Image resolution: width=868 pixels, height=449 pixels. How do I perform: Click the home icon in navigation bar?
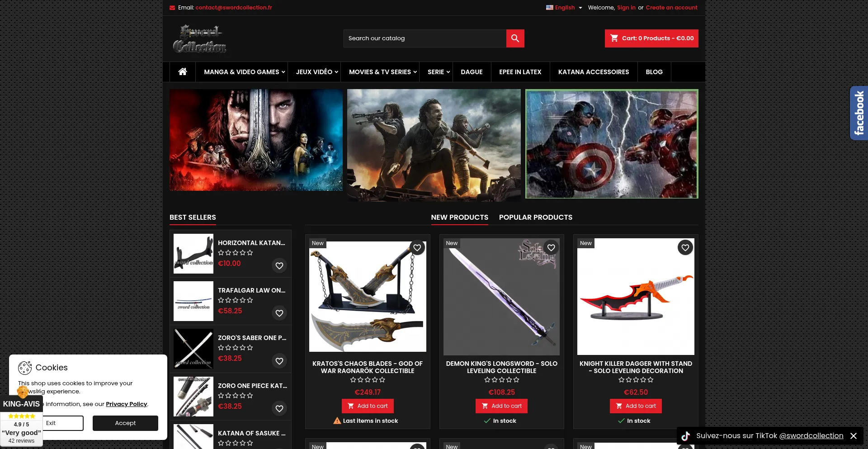pyautogui.click(x=183, y=72)
